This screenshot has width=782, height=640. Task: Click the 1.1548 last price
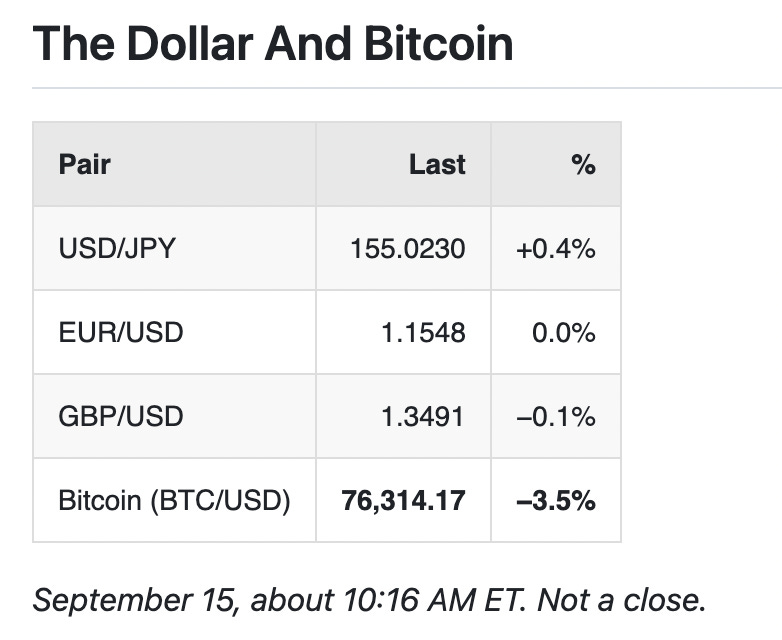point(423,333)
